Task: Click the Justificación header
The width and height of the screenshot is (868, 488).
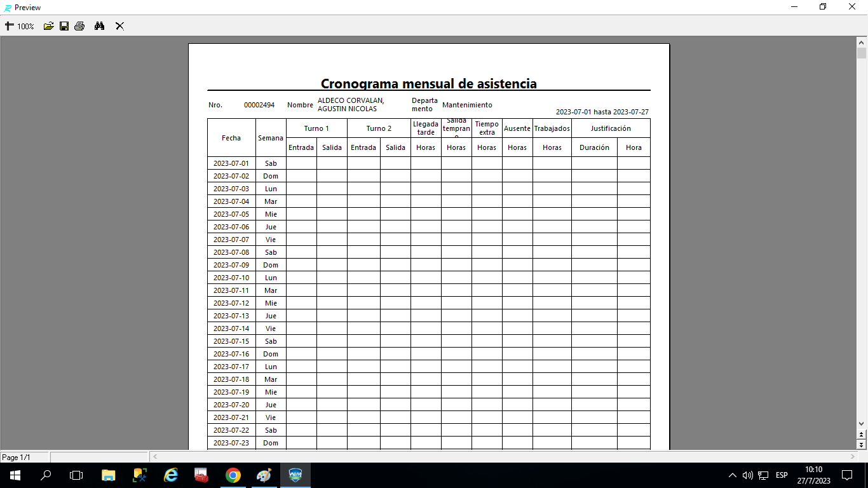Action: 611,128
